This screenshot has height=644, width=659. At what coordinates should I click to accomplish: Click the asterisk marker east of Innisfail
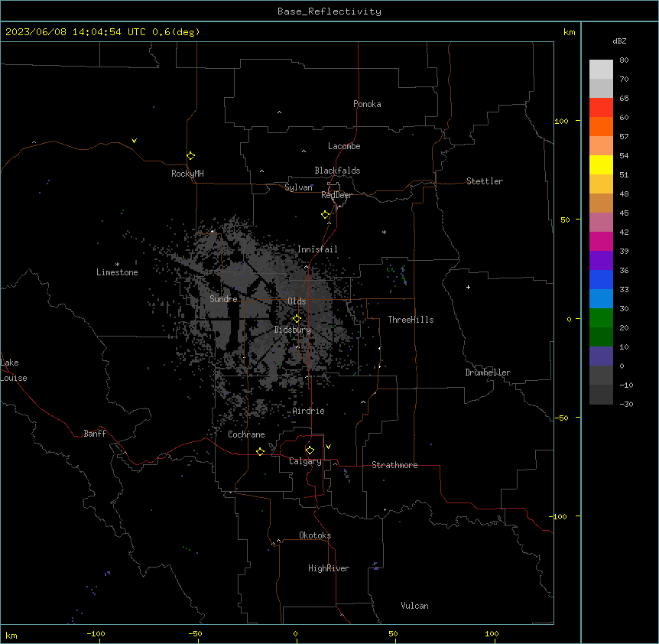point(384,232)
